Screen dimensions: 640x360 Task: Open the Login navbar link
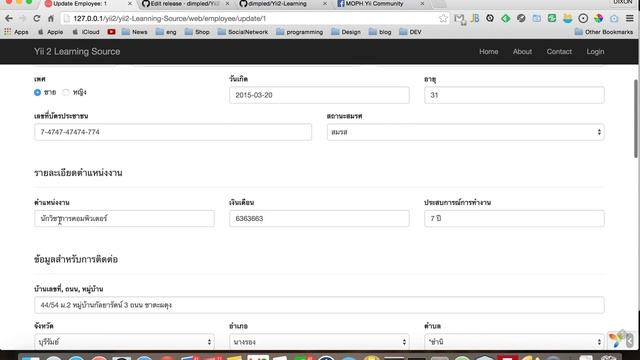click(595, 51)
